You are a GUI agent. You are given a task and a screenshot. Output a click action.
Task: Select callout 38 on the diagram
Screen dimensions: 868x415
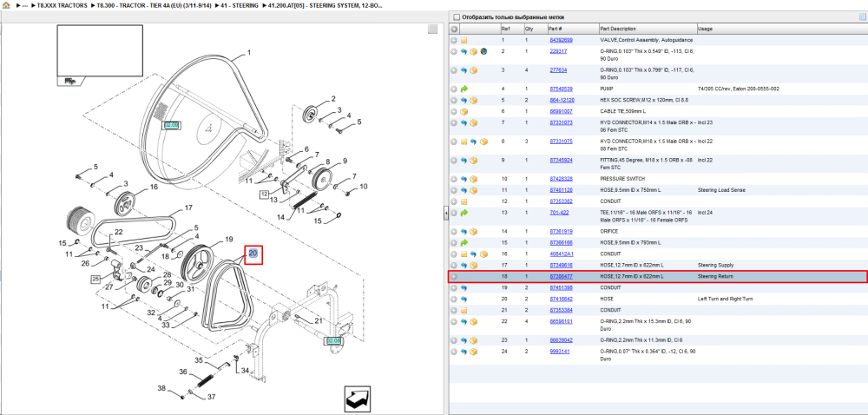coord(161,388)
